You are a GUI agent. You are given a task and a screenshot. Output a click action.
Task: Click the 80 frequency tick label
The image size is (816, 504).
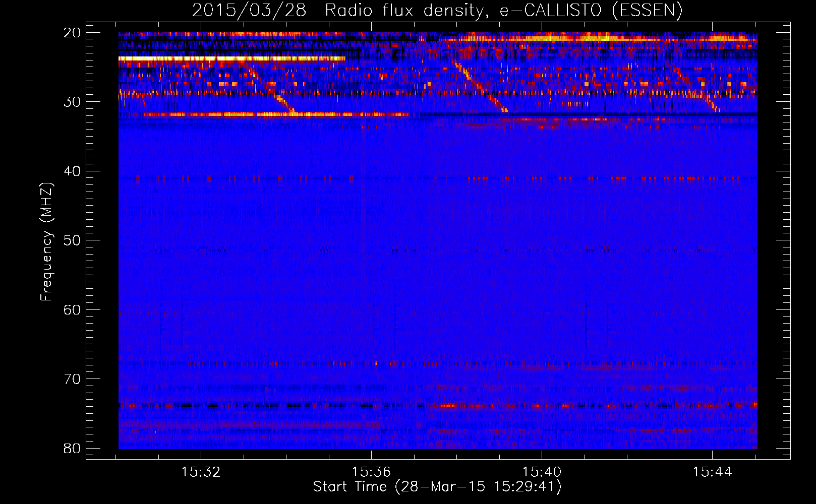point(72,448)
